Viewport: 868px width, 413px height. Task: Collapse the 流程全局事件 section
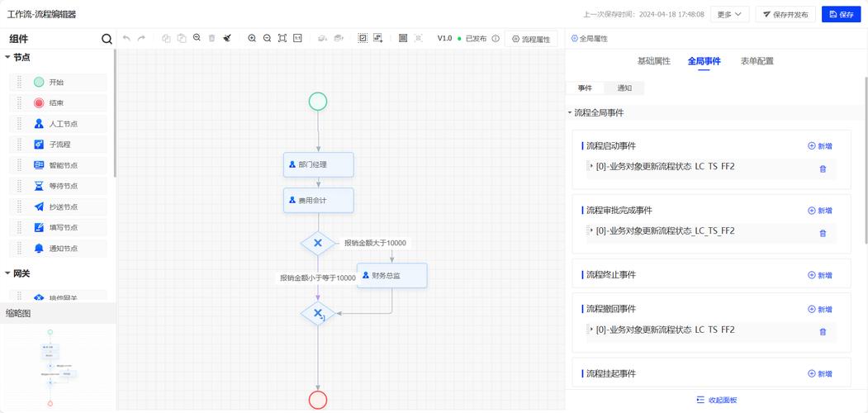[x=570, y=112]
